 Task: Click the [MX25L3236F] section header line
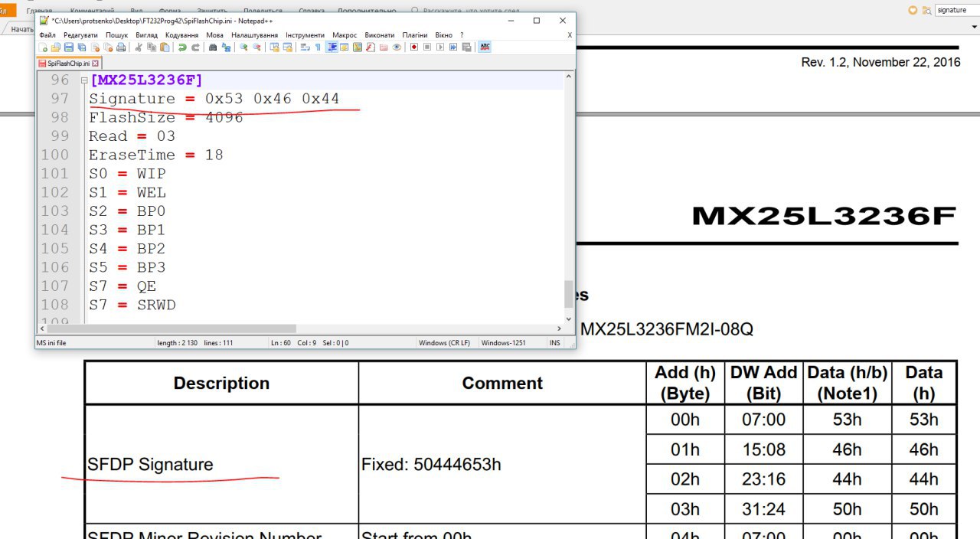(145, 80)
